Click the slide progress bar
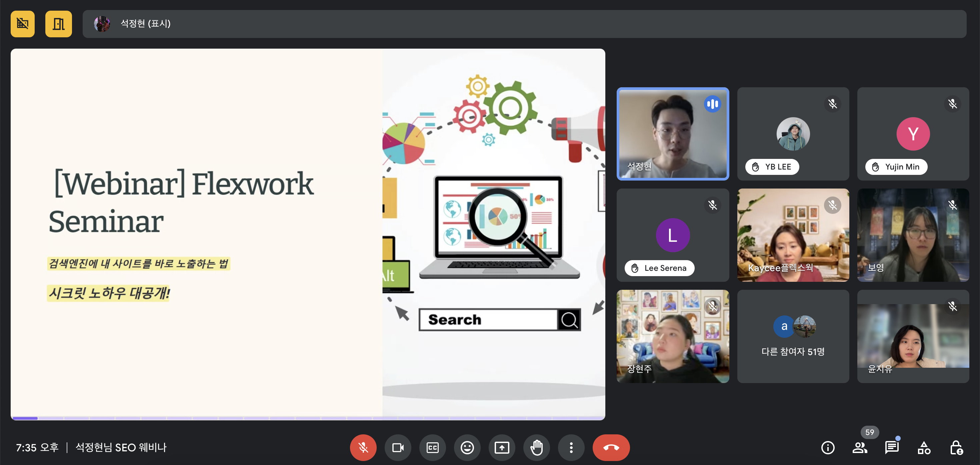 (x=307, y=418)
